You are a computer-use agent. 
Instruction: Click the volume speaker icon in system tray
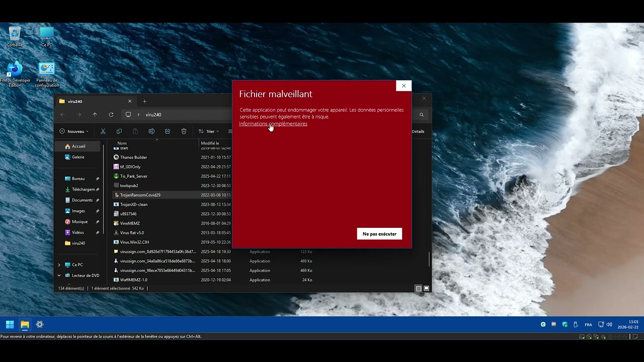[609, 324]
